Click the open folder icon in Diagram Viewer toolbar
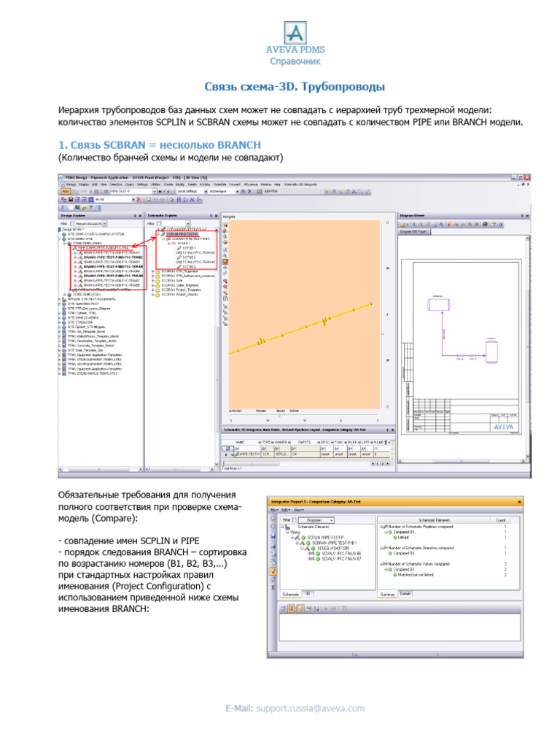Viewport: 560px width, 747px height. click(402, 225)
